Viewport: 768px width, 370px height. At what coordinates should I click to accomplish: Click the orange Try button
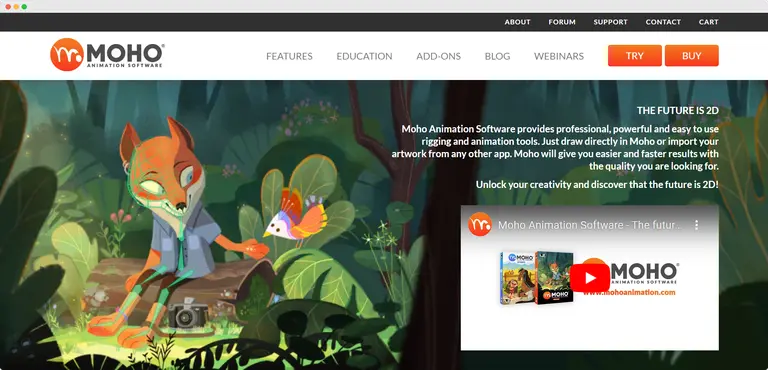click(635, 55)
